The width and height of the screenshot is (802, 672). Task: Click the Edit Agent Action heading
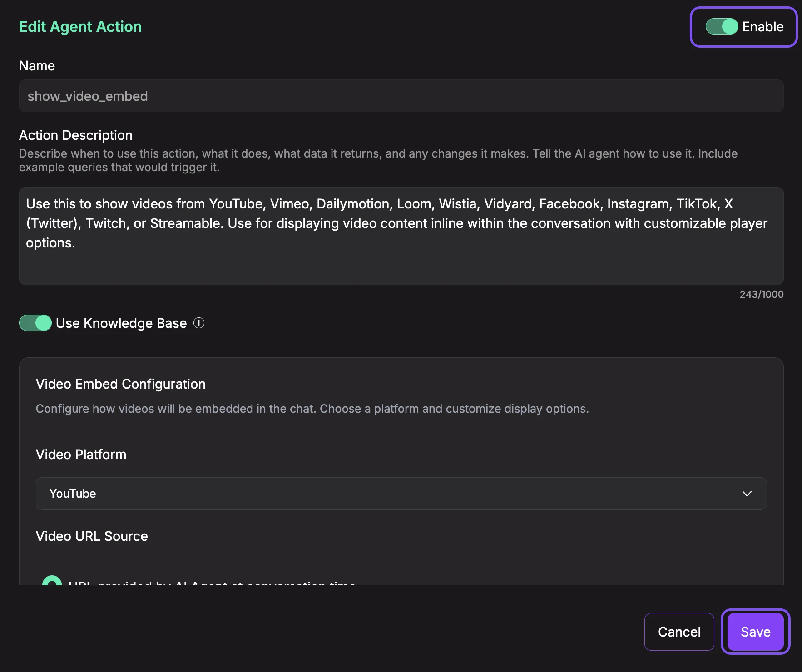click(80, 27)
